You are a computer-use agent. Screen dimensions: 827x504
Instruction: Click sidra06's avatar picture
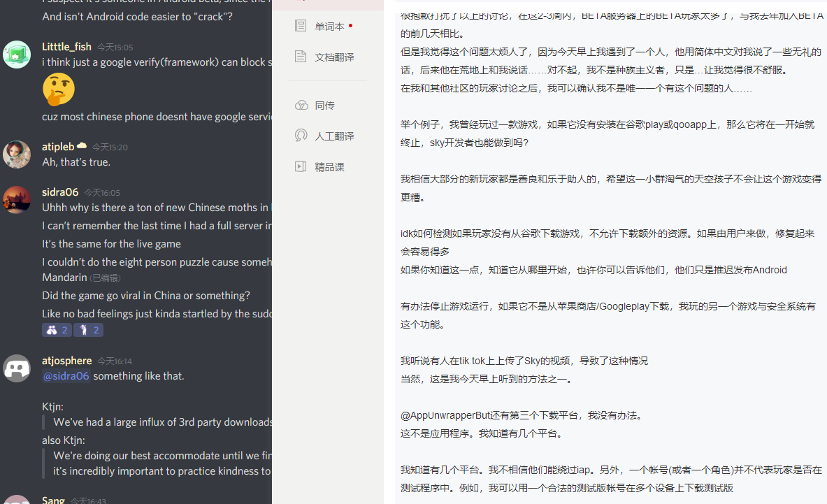tap(17, 200)
